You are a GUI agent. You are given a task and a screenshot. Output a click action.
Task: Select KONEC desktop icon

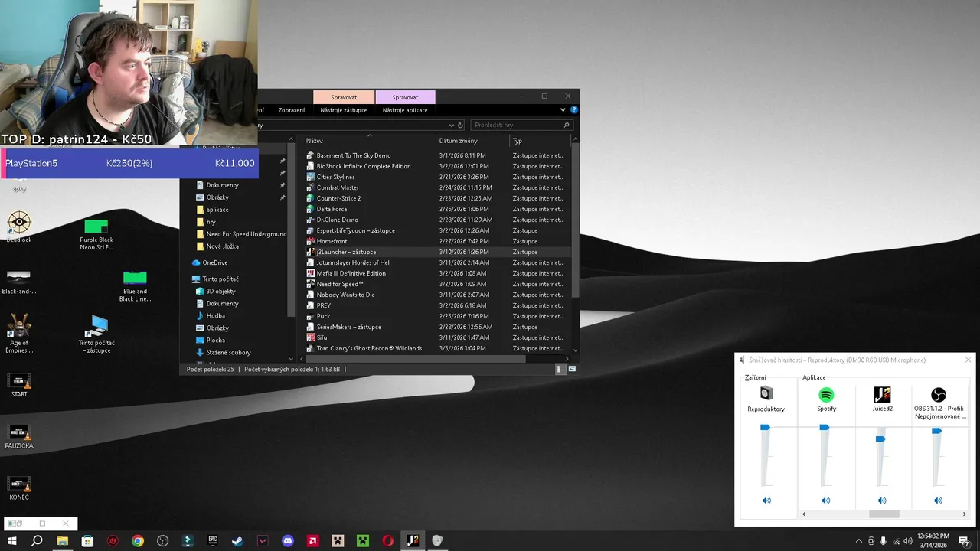(x=19, y=487)
